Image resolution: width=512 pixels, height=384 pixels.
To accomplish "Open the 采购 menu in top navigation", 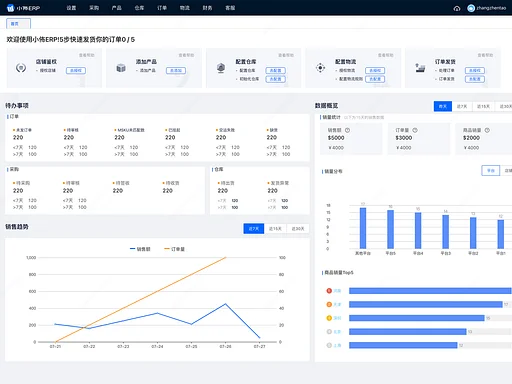I will pos(94,8).
